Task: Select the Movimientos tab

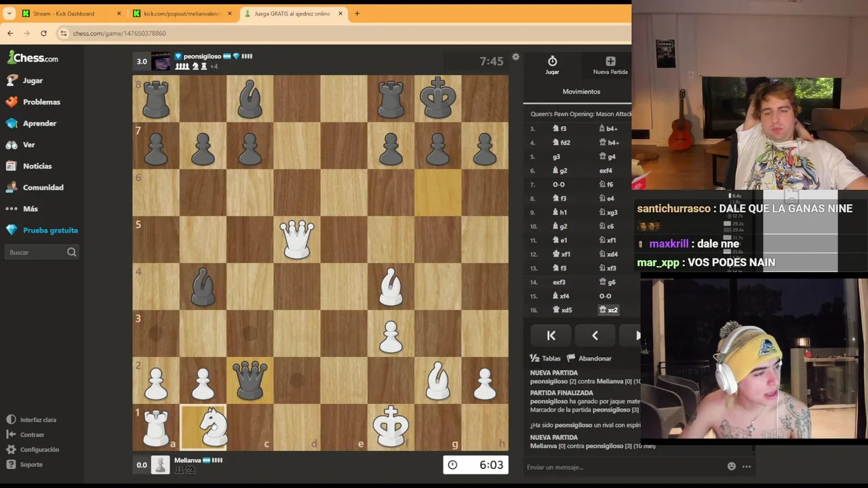Action: (x=581, y=91)
